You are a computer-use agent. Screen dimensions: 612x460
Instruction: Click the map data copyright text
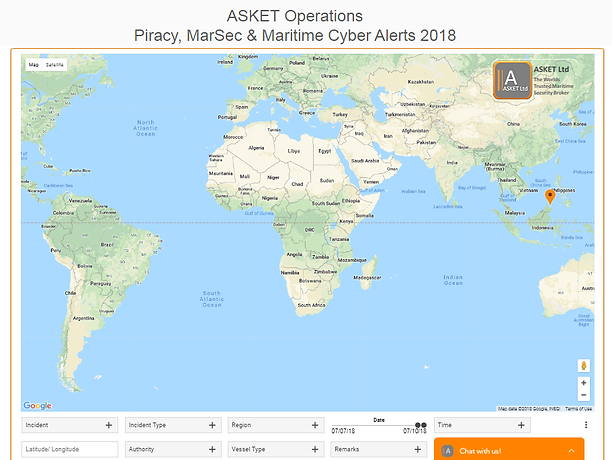tap(529, 408)
